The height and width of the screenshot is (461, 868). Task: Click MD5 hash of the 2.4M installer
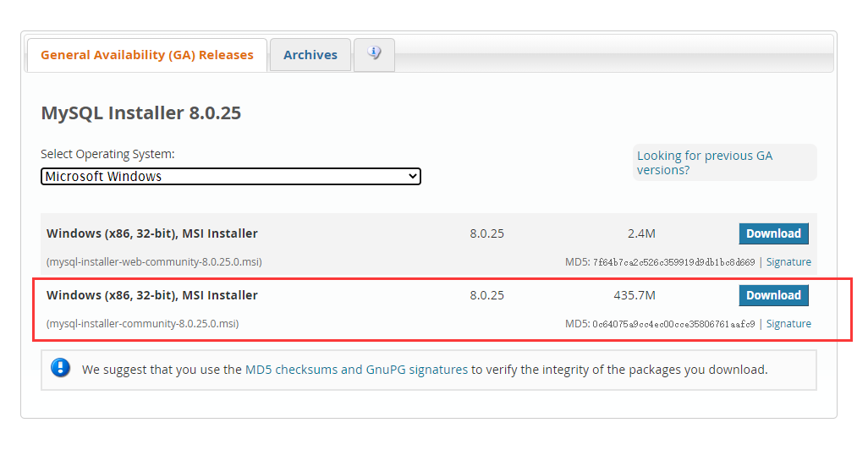coord(673,262)
